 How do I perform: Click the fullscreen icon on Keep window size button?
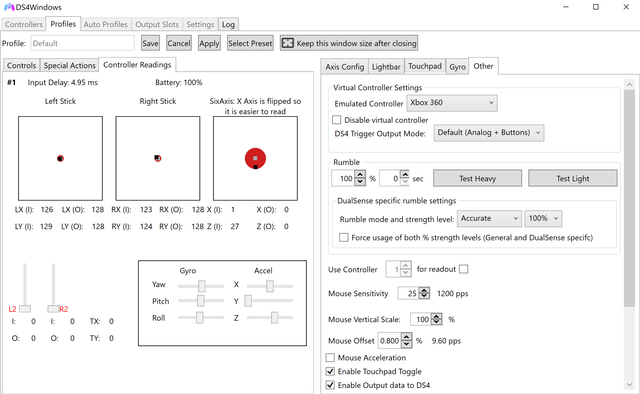pos(288,43)
